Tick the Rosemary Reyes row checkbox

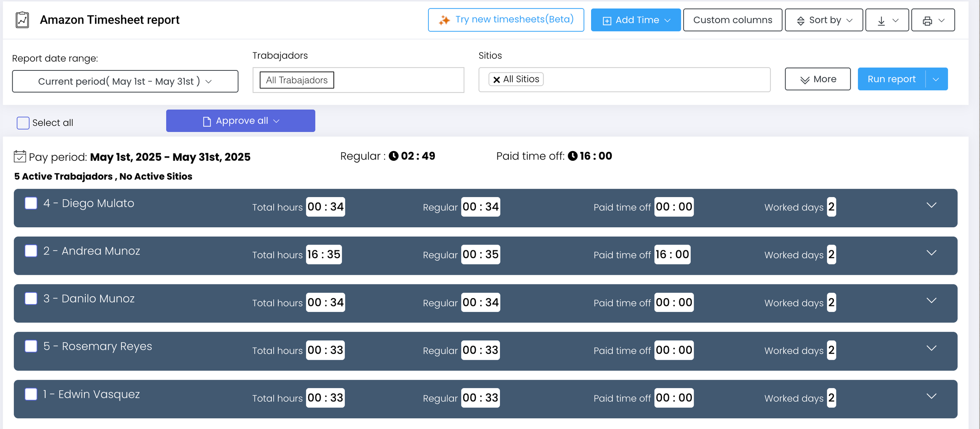[x=31, y=346]
